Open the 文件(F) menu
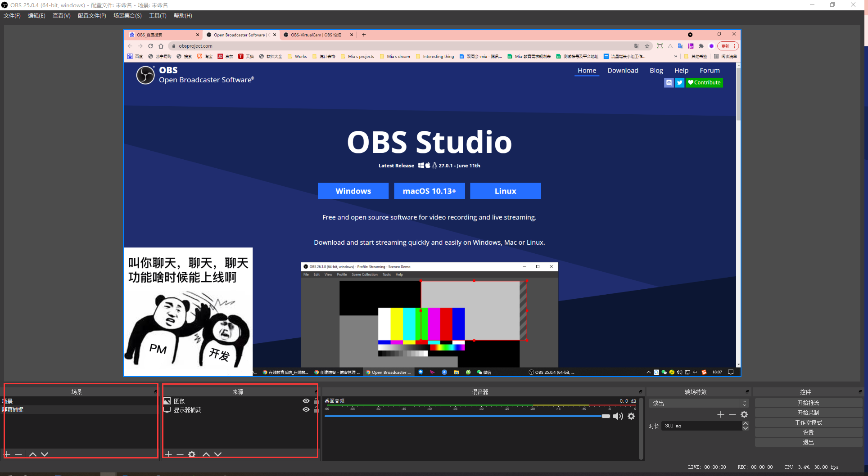 coord(12,16)
